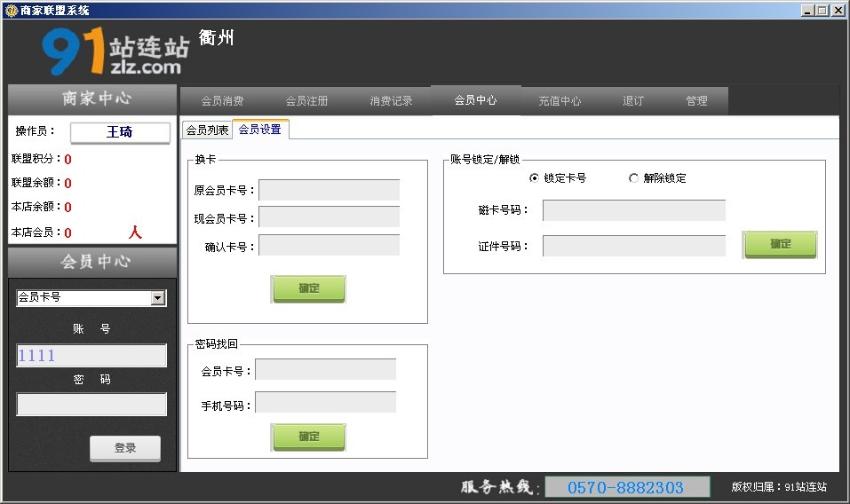Open the 会员消费 tab

pyautogui.click(x=222, y=100)
